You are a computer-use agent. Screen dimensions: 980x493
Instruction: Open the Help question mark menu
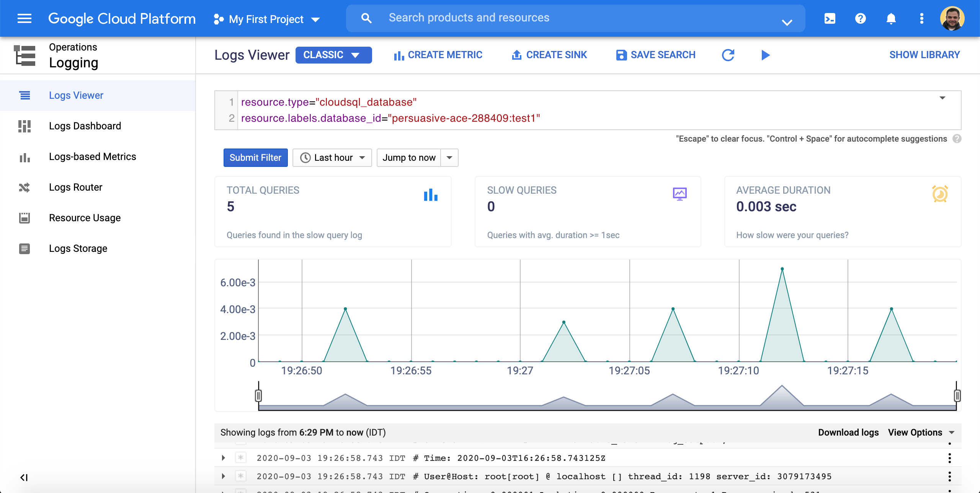click(x=861, y=18)
